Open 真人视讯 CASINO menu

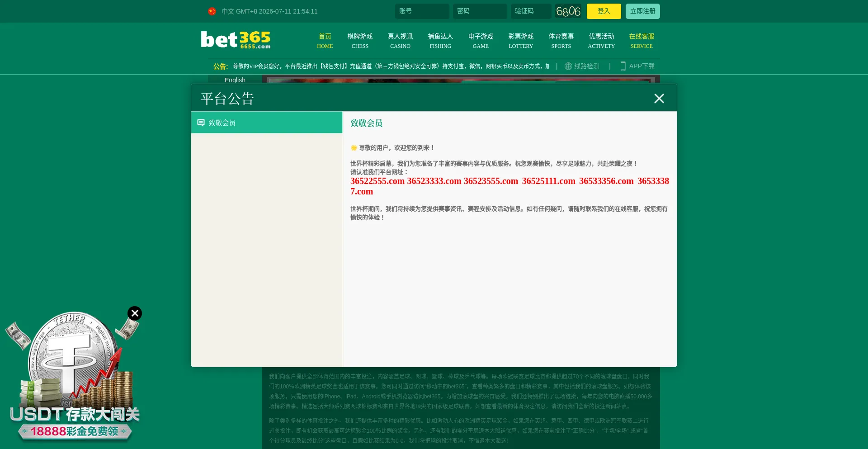pyautogui.click(x=400, y=41)
